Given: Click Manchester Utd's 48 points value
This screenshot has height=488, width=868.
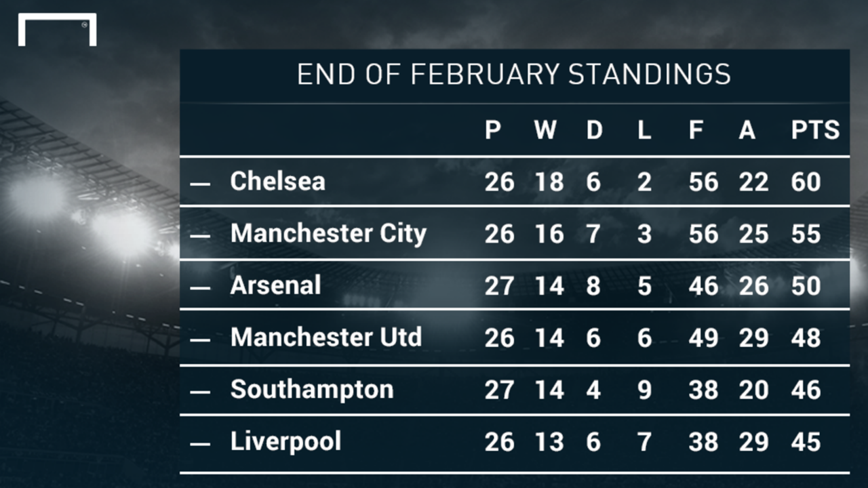Looking at the screenshot, I should [806, 338].
